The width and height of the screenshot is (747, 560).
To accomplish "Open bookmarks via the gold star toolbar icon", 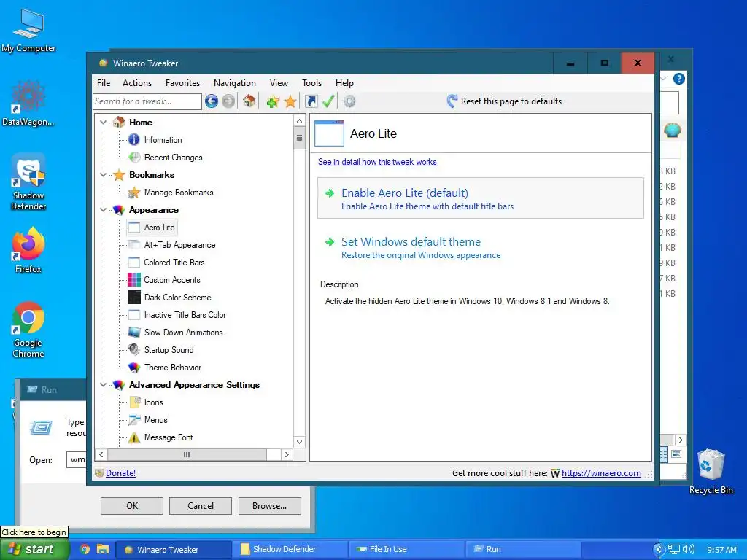I will click(x=290, y=101).
